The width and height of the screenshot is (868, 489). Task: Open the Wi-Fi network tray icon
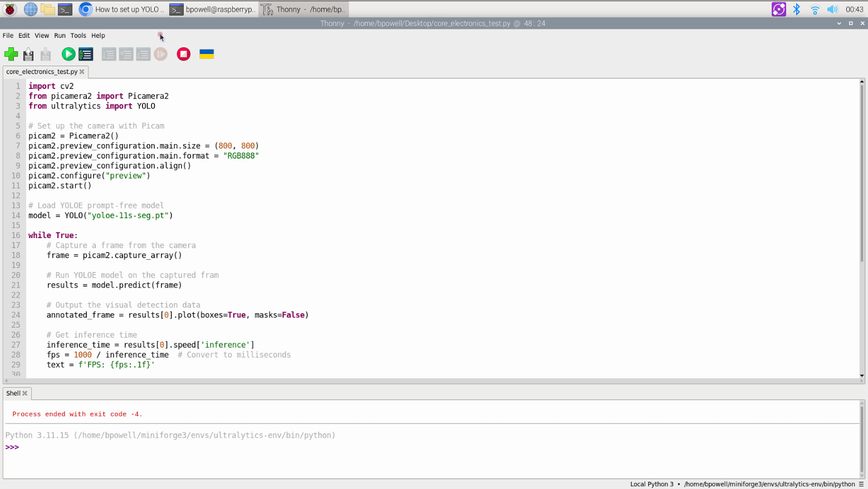[x=815, y=9]
